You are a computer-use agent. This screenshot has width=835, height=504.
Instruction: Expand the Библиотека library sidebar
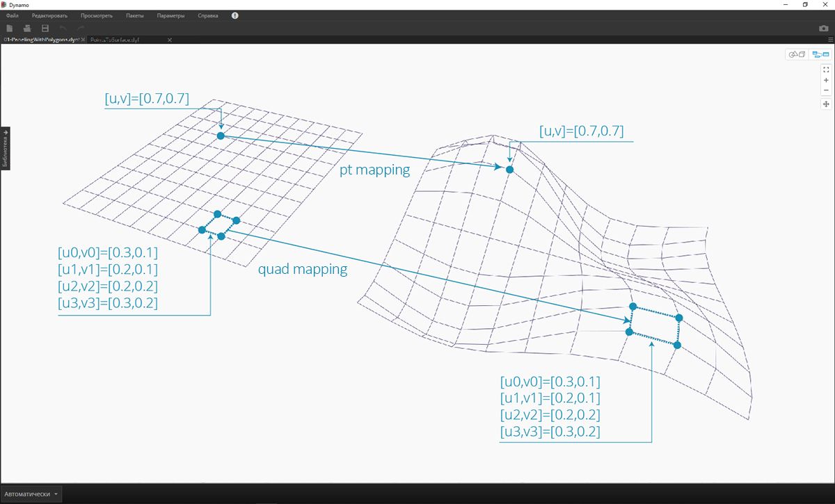[x=5, y=148]
